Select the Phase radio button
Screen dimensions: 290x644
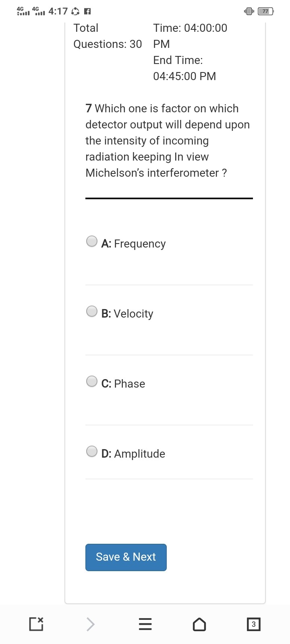[92, 381]
